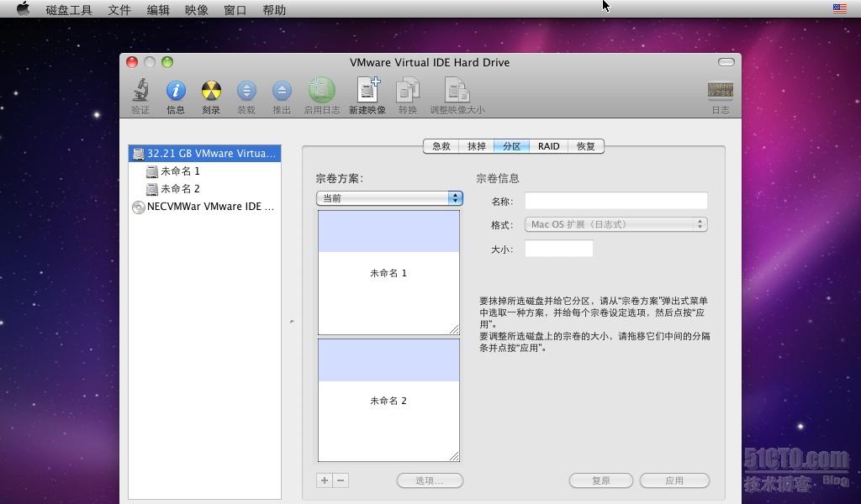Select the 32.21 GB VMware Virtual disk
The image size is (861, 504).
(x=205, y=154)
